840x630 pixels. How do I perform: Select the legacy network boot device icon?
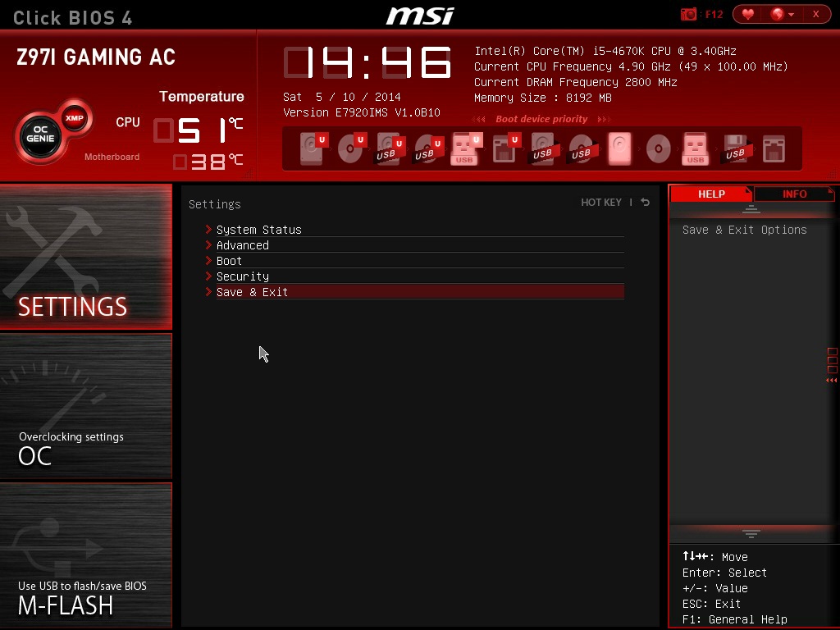pos(774,148)
